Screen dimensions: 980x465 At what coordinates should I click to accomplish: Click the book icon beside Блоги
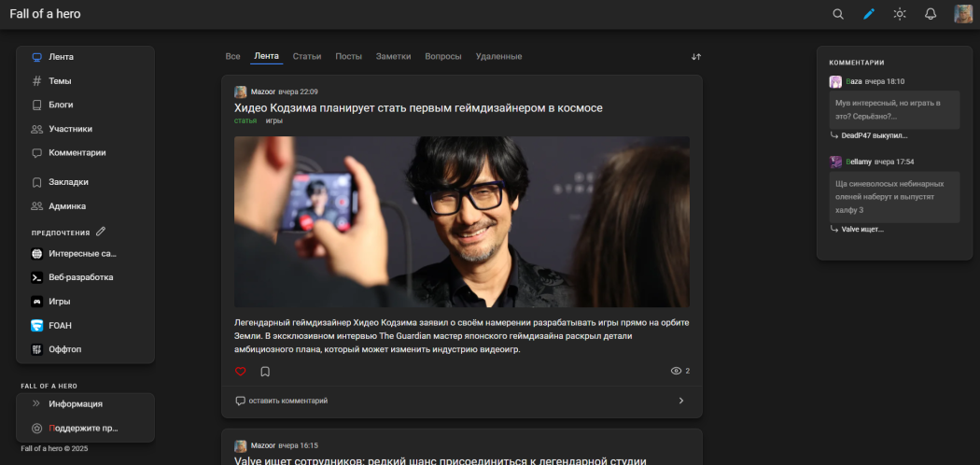point(37,105)
